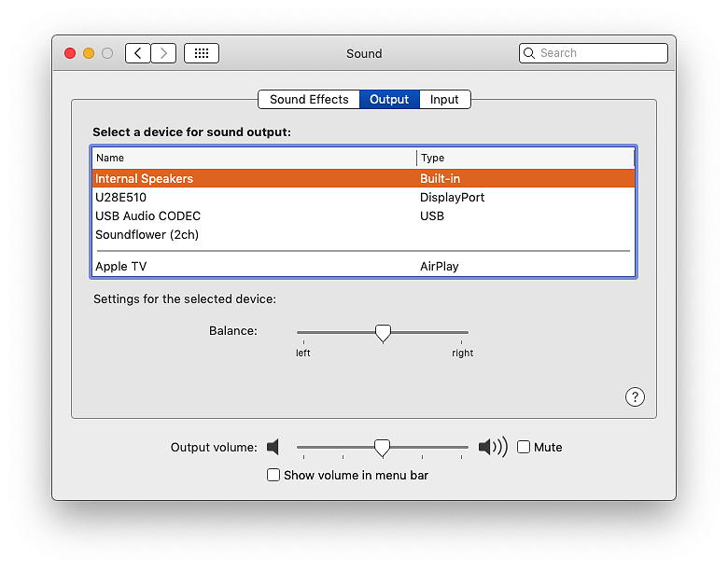Minimize the Sound window with yellow button
This screenshot has width=728, height=569.
[89, 53]
